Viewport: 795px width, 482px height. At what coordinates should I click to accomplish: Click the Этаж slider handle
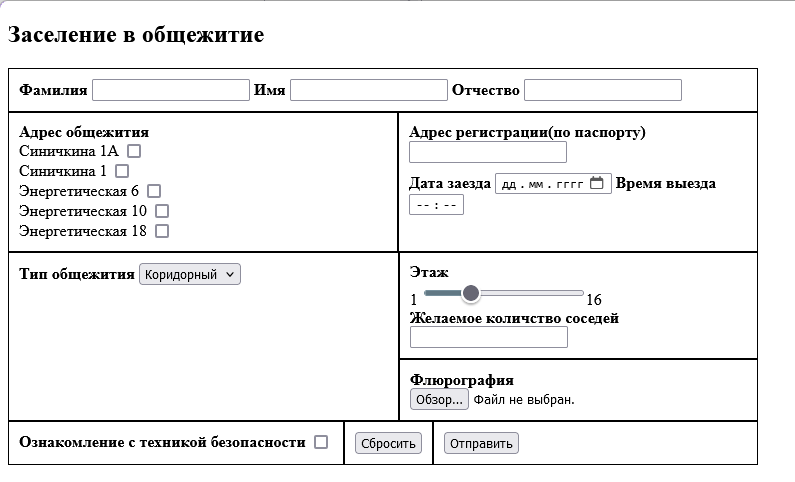pos(470,293)
